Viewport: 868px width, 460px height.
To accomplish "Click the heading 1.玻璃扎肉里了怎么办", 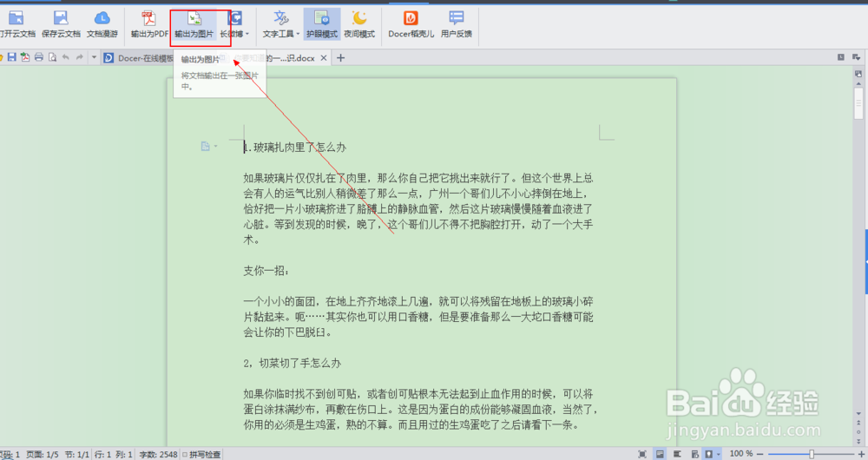I will click(x=295, y=148).
